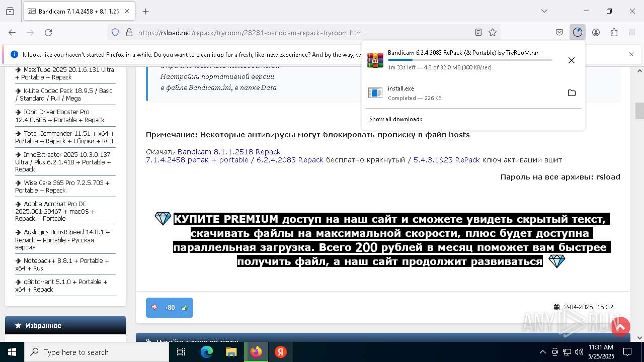Adjust volume via speaker tray icon

pyautogui.click(x=579, y=352)
